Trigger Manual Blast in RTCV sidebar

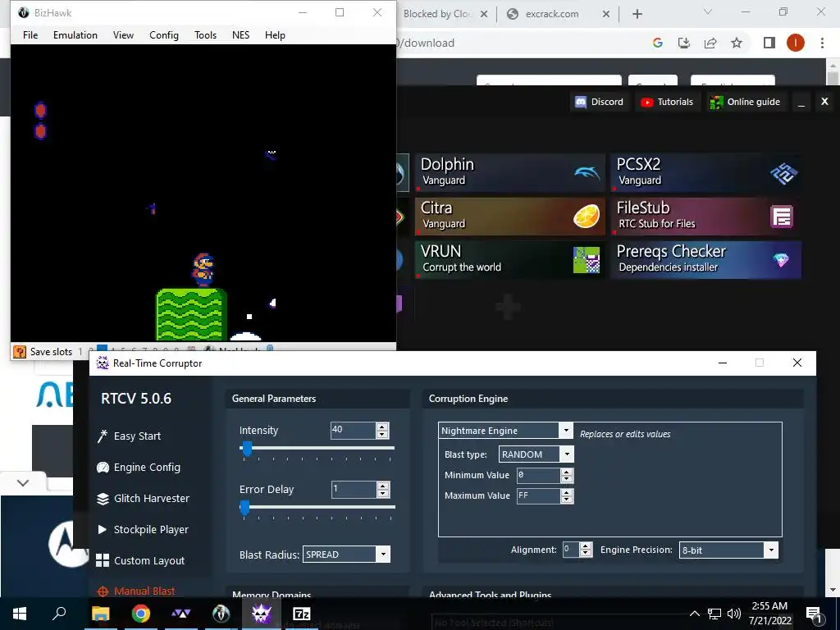[136, 591]
